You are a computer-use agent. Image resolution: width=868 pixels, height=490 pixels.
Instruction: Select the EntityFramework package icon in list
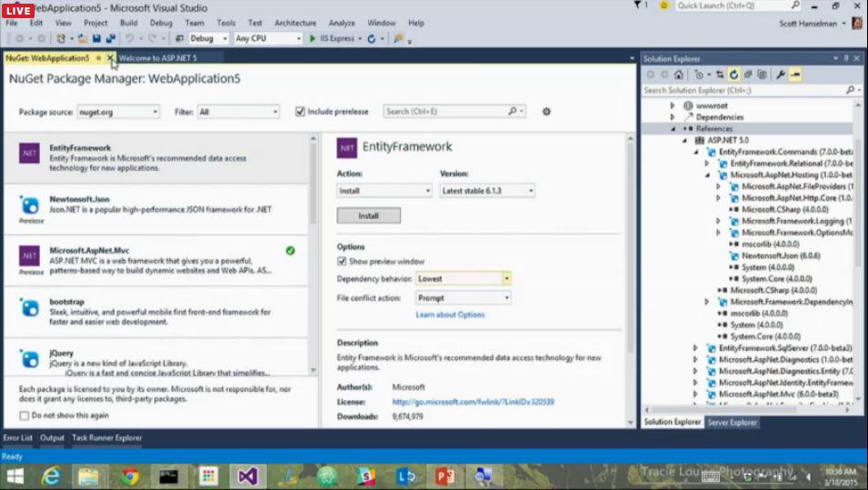click(29, 154)
